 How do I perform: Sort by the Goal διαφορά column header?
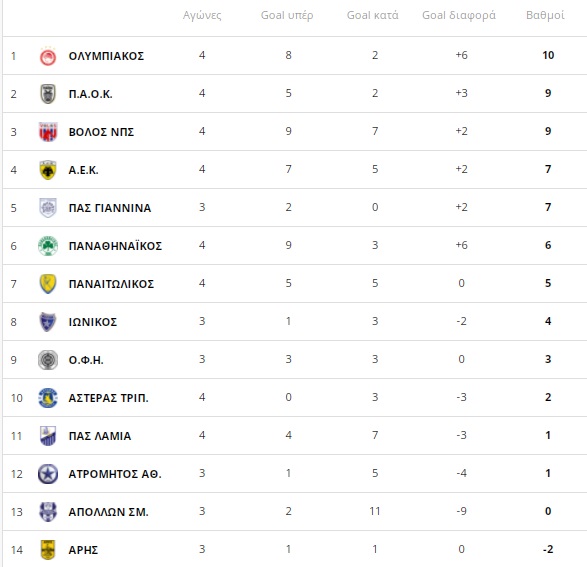pos(459,15)
